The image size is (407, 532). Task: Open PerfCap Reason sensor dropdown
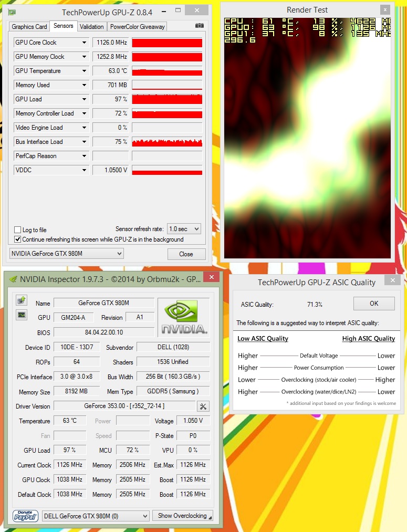tap(84, 156)
